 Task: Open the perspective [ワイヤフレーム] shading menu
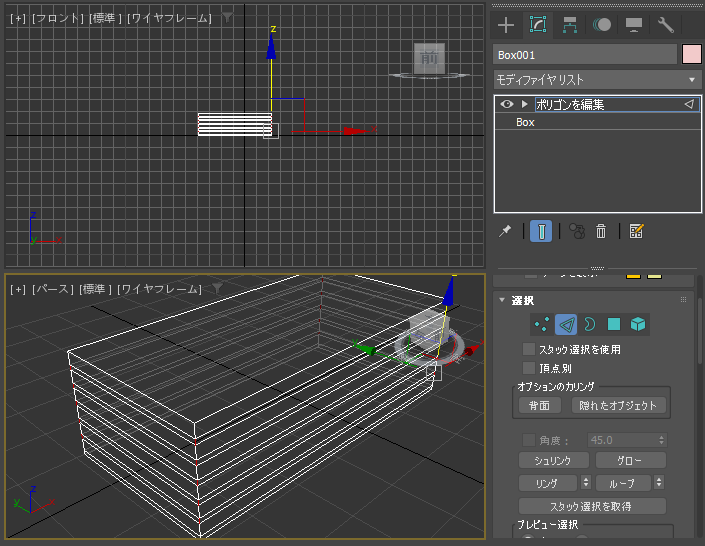[x=159, y=289]
